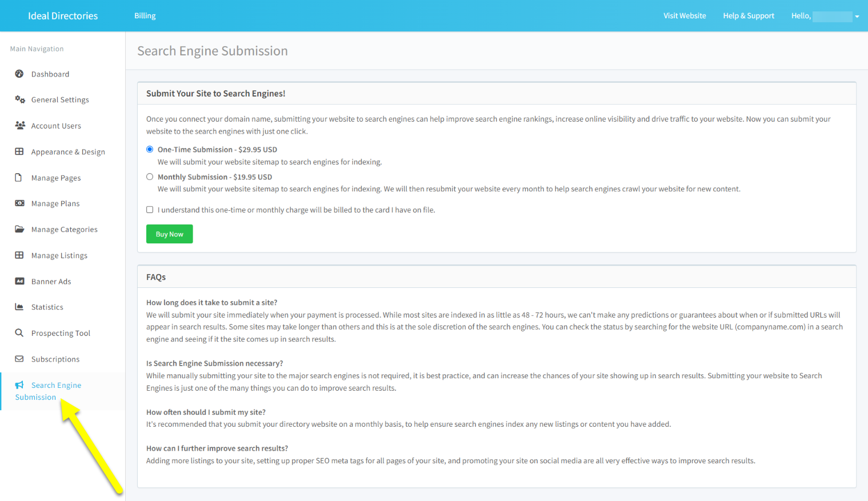The width and height of the screenshot is (868, 501).
Task: Click the General Settings gears icon
Action: [x=20, y=99]
